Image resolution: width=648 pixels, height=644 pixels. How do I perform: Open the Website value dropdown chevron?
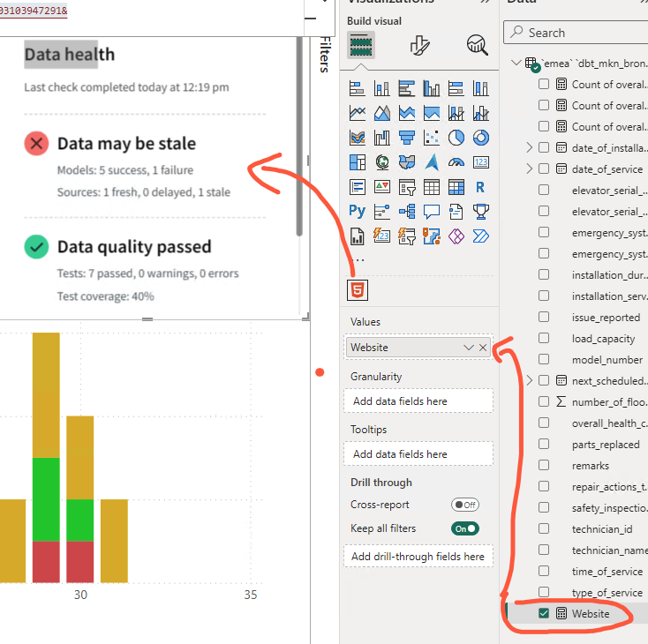(x=469, y=348)
